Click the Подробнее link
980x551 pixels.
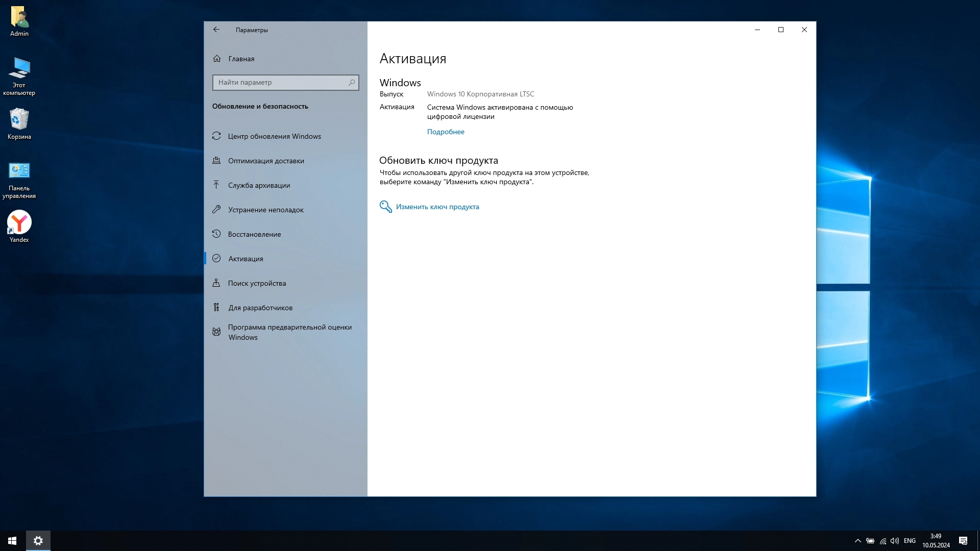[446, 132]
